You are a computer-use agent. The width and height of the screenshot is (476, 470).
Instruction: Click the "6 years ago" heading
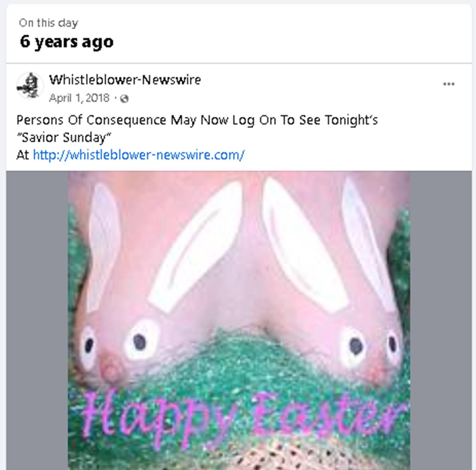[67, 42]
